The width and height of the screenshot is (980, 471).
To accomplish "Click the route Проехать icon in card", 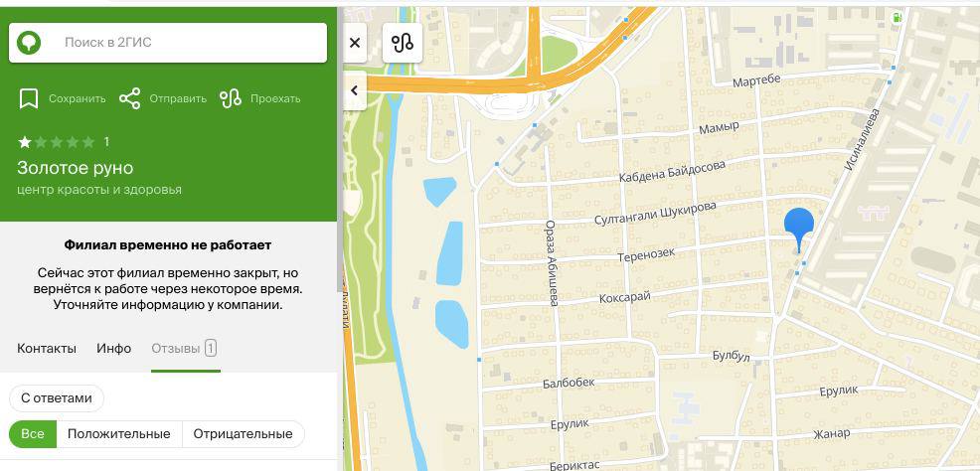I will (x=231, y=98).
